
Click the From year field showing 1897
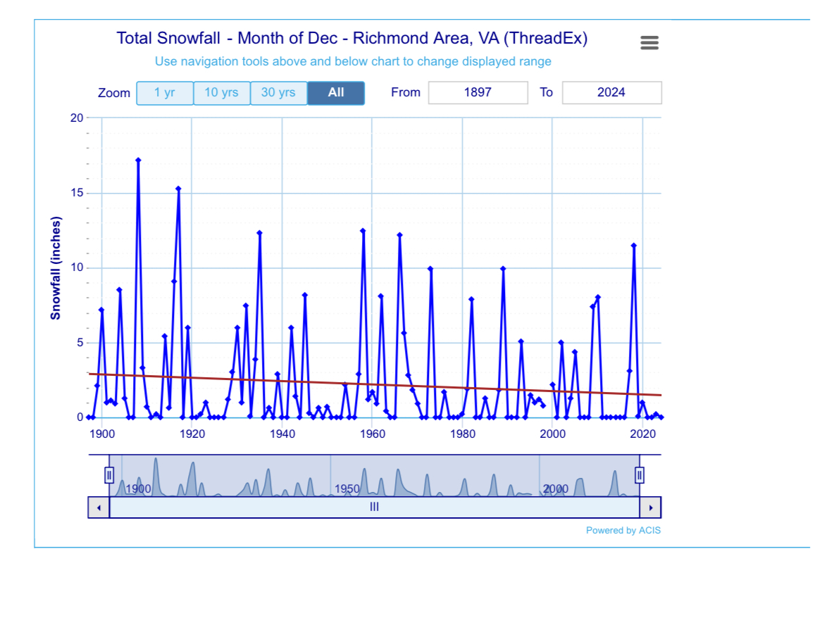(x=478, y=93)
